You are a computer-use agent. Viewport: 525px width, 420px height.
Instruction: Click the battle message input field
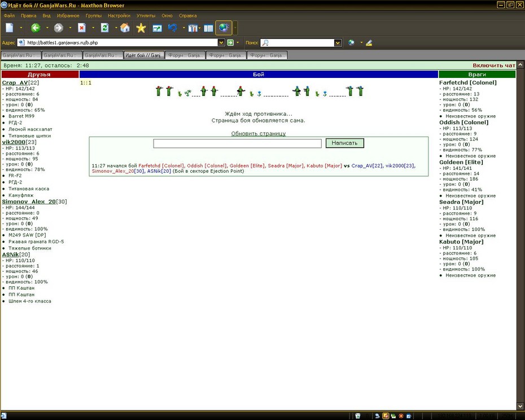tap(238, 143)
